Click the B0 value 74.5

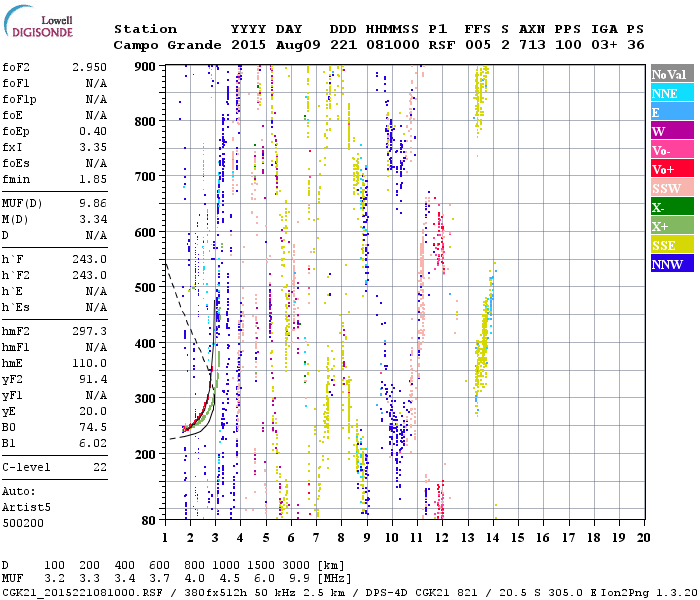pos(93,428)
